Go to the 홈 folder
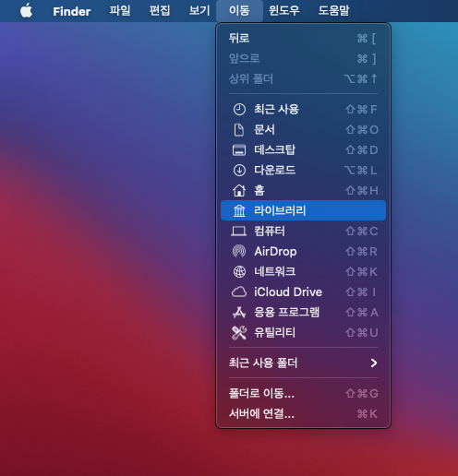The image size is (458, 476). click(303, 190)
